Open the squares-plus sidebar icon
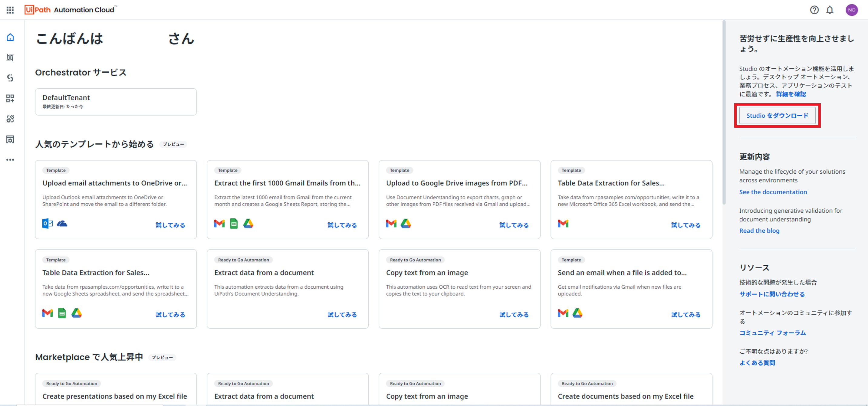 click(11, 98)
